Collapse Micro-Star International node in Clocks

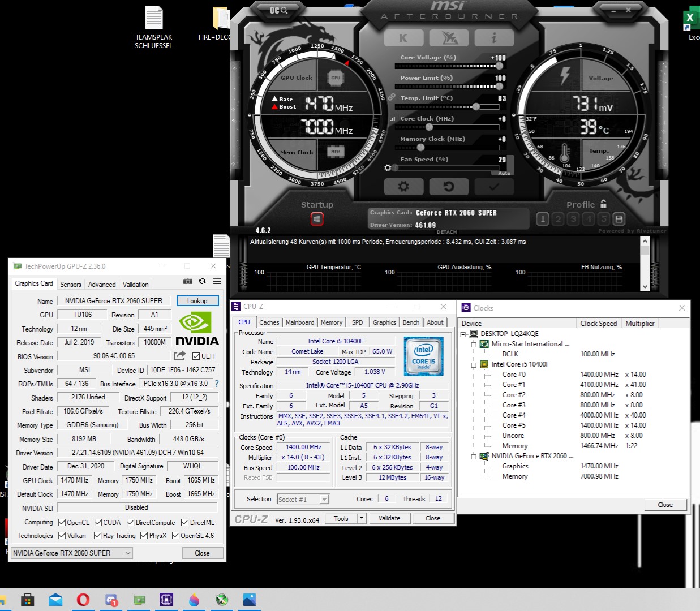474,344
